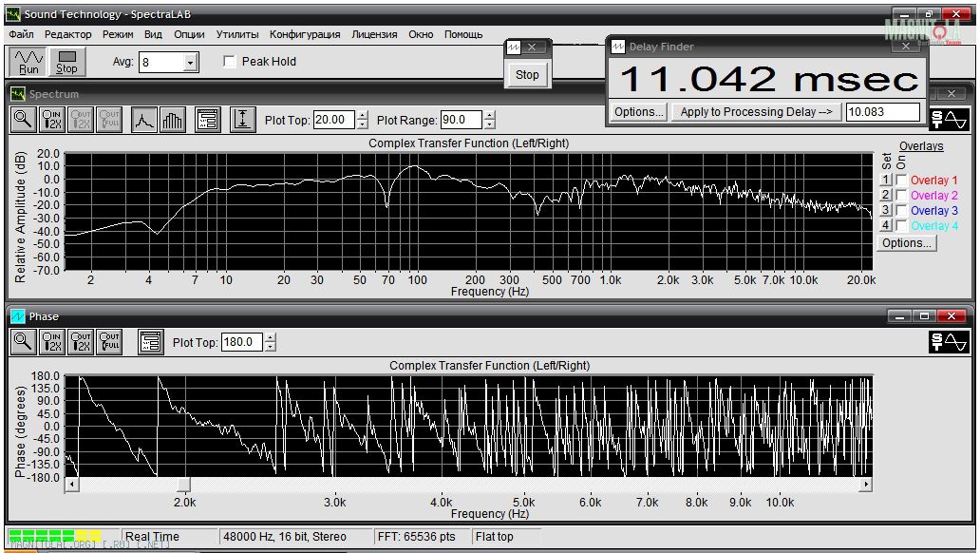Click Zoom Out Full icon in Spectrum toolbar
This screenshot has width=980, height=553.
click(109, 119)
